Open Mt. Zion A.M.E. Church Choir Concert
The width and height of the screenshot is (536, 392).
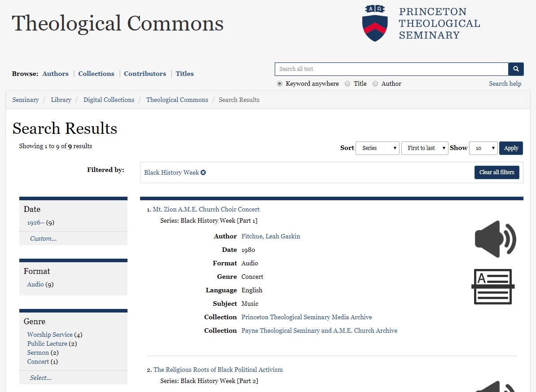pos(206,209)
